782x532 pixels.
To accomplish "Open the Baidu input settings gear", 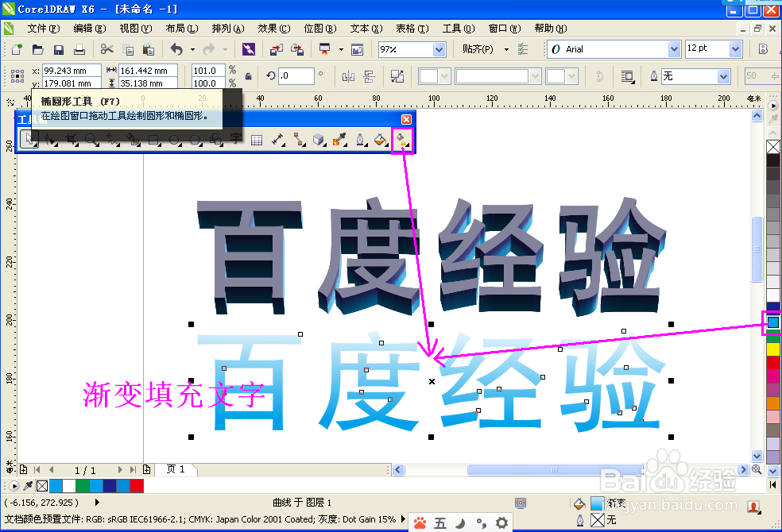I will click(x=501, y=522).
